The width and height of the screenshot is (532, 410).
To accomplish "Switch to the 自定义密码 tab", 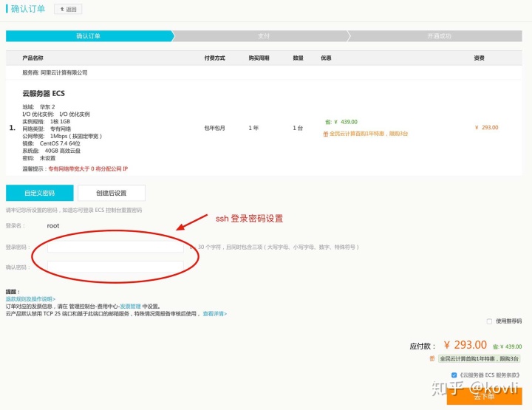I will (40, 193).
